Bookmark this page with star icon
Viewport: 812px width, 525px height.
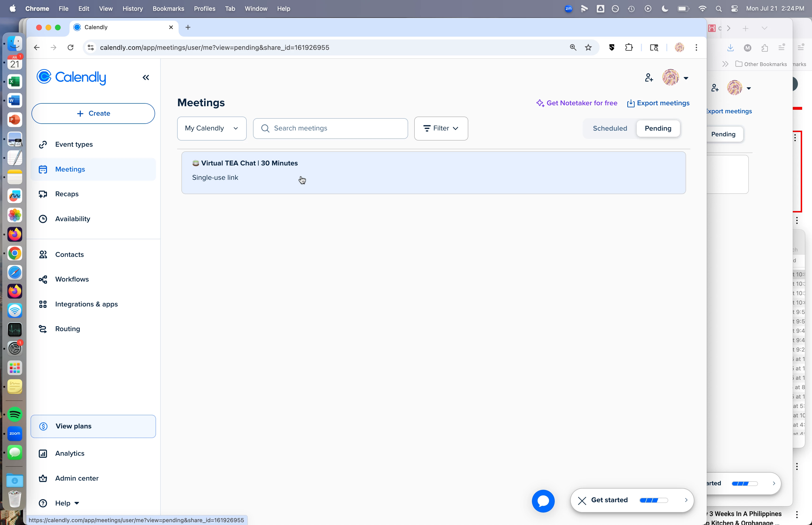click(588, 47)
